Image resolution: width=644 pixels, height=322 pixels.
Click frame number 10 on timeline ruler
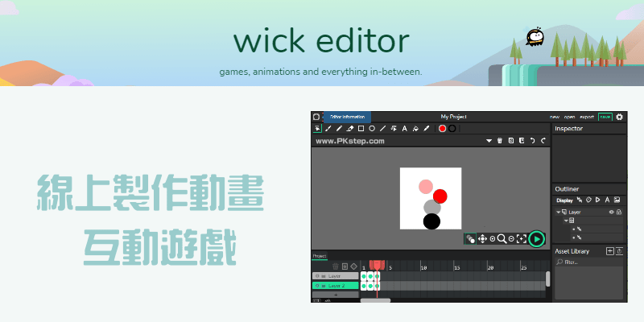point(424,268)
